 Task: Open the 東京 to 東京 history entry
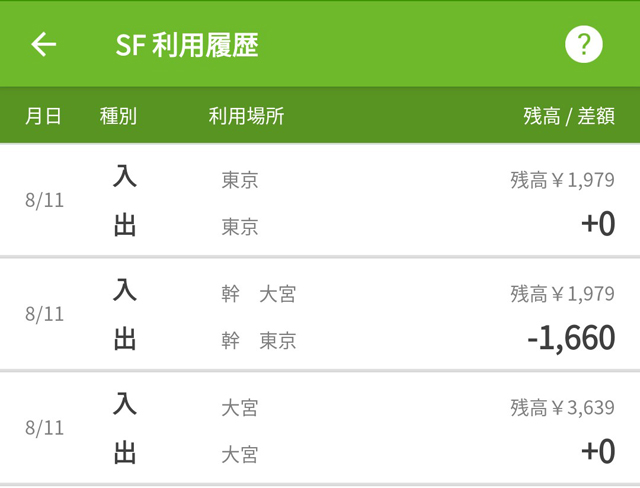pos(320,201)
